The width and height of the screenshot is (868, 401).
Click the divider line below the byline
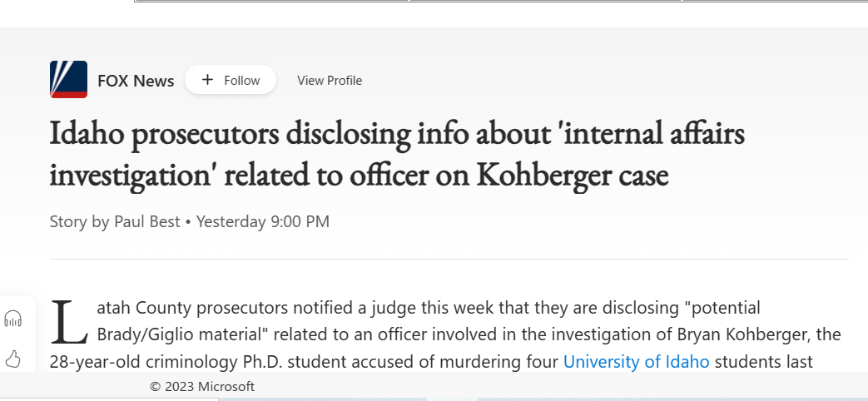tap(449, 259)
